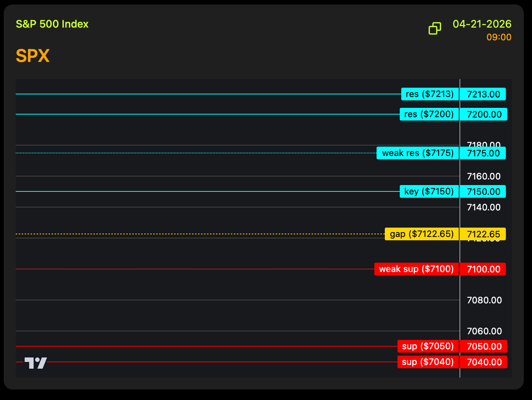
Task: Click the 7080.00 axis value
Action: [x=485, y=300]
